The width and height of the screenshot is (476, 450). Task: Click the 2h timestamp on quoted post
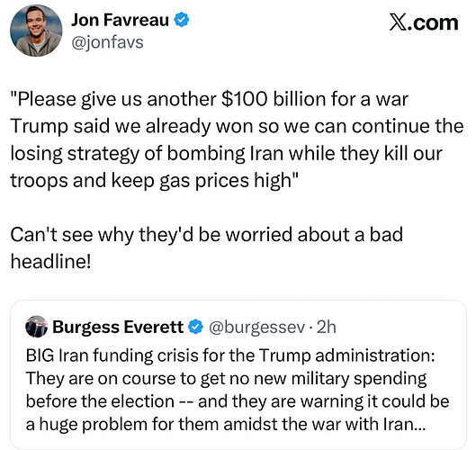coord(327,327)
